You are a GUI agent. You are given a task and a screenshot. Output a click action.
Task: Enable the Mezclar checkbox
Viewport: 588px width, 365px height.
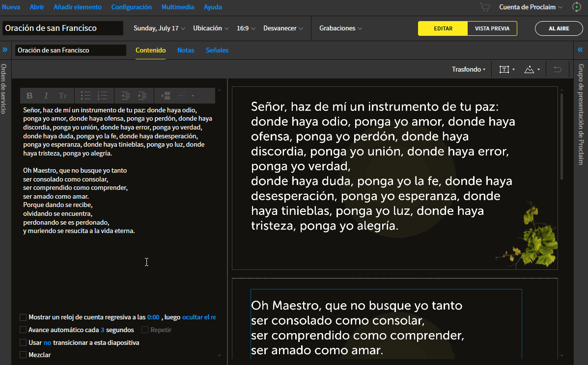click(x=23, y=355)
